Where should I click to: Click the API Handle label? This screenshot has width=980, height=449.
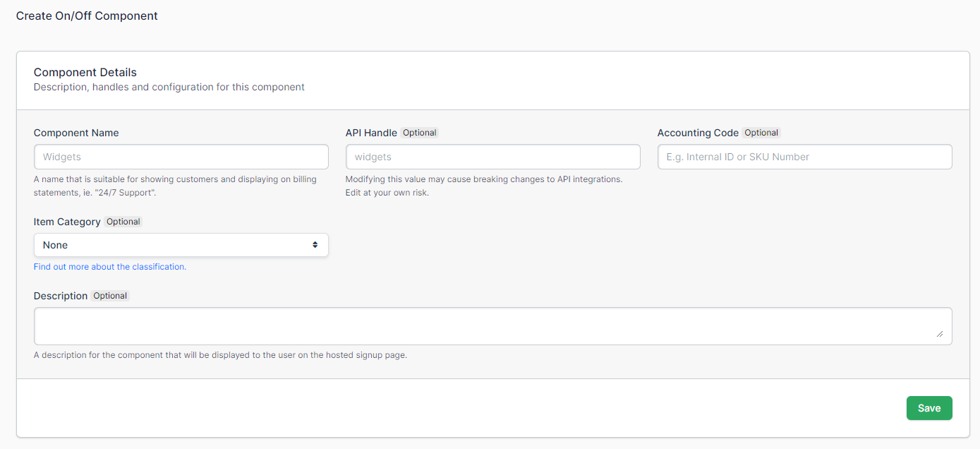click(371, 133)
